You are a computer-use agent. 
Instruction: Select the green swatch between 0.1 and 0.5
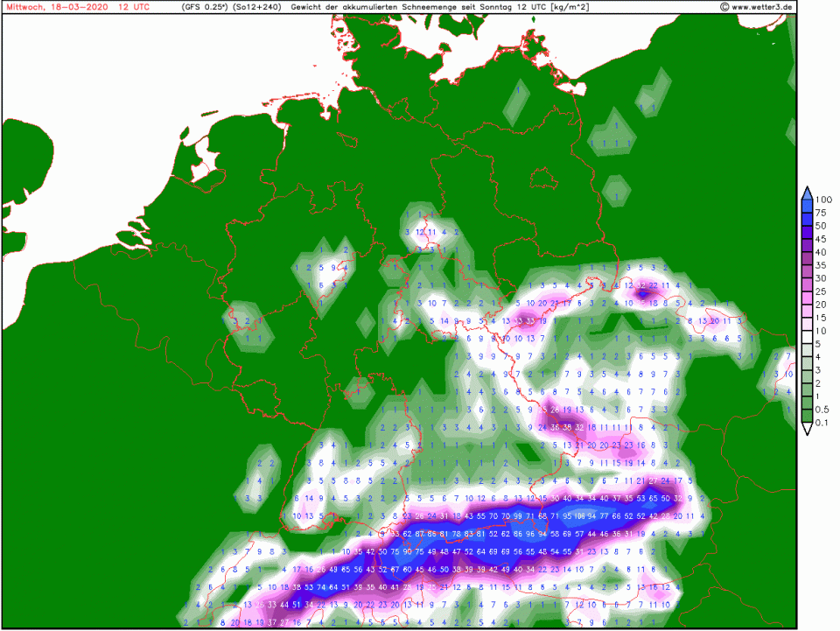806,417
